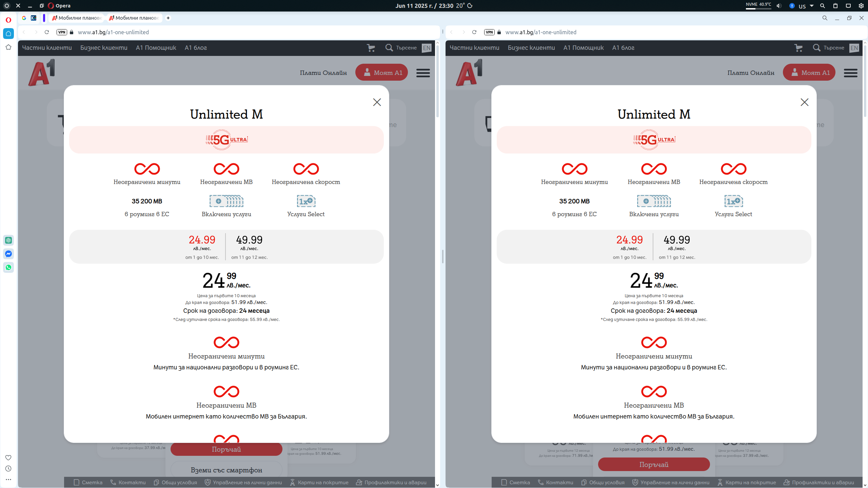Open ChatGPT in Opera sidebar
This screenshot has width=868, height=488.
8,240
